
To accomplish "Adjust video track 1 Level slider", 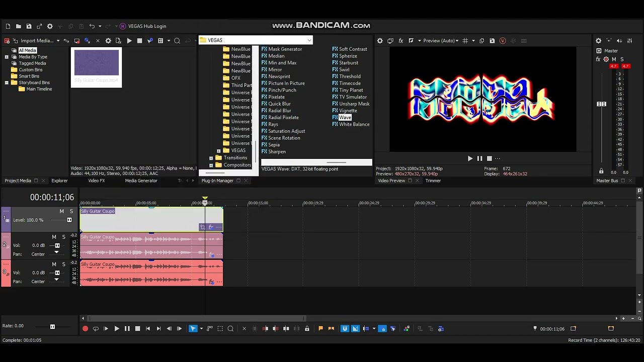I will click(x=69, y=220).
